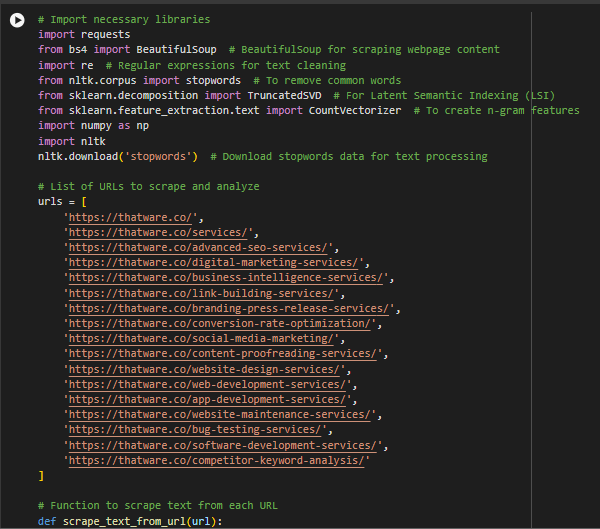Click TruncatedSVD in the sklearn import
The height and width of the screenshot is (529, 600).
pos(284,95)
